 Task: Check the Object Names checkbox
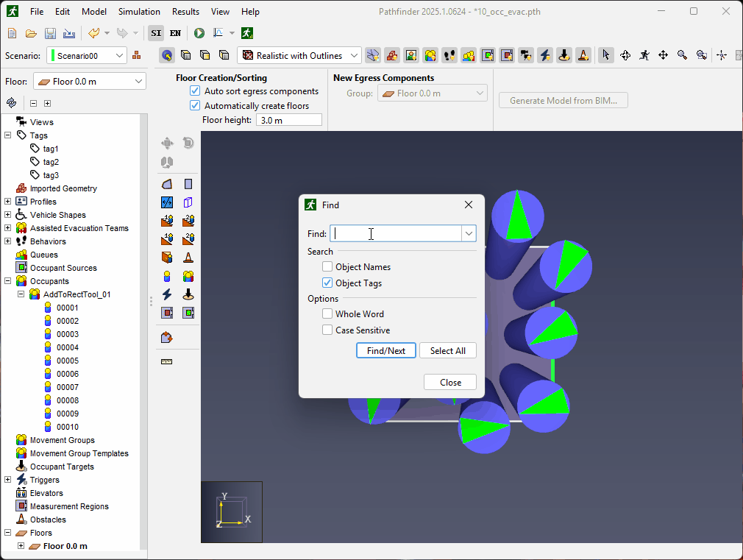coord(327,266)
